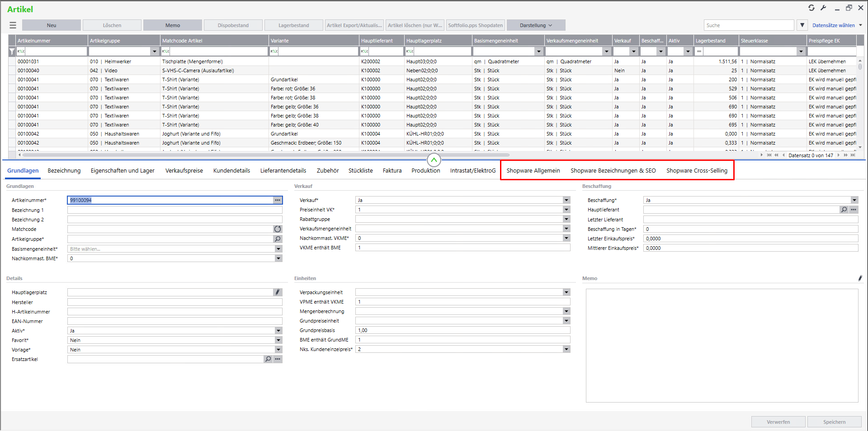This screenshot has height=431, width=868.
Task: Click the refresh icon in title bar
Action: click(811, 8)
